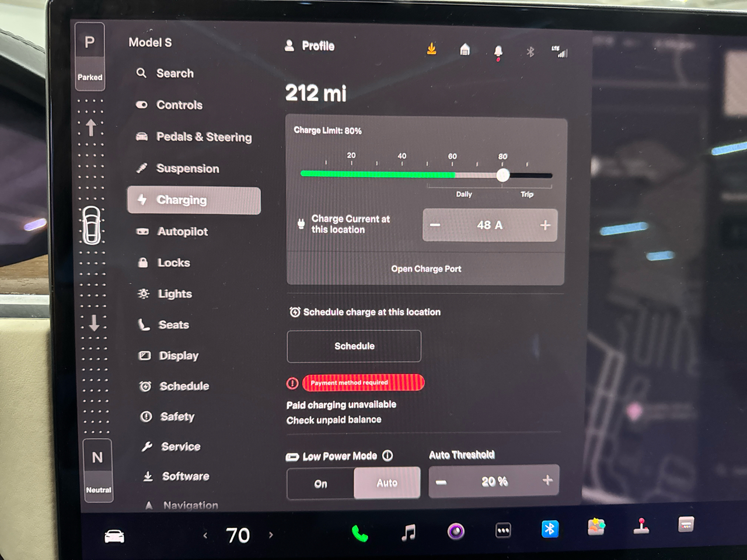
Task: Increase charge current with plus button
Action: (x=545, y=225)
